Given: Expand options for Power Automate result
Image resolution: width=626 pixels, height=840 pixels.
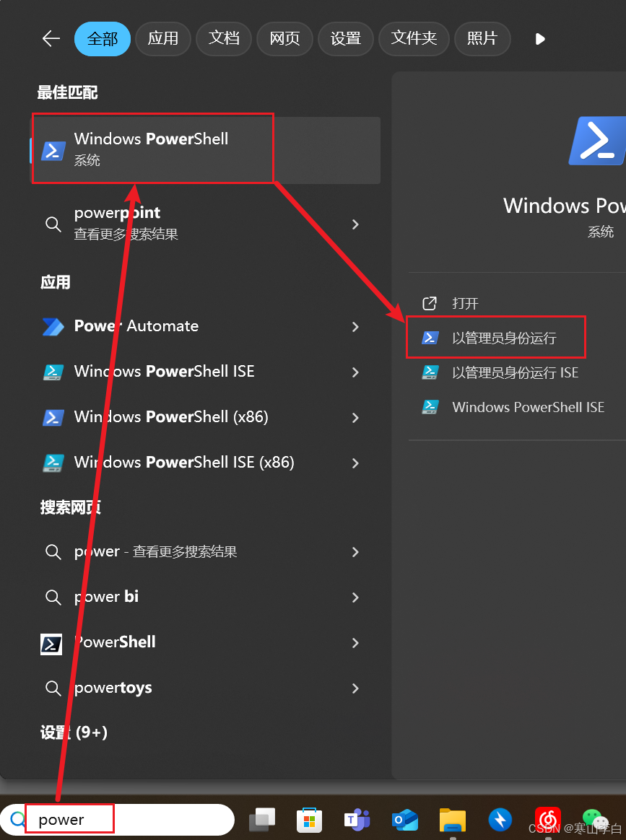Looking at the screenshot, I should [x=355, y=327].
